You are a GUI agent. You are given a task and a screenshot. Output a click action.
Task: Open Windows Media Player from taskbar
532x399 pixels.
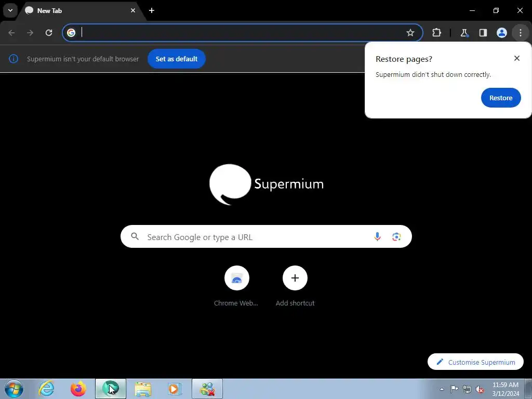[x=175, y=389]
